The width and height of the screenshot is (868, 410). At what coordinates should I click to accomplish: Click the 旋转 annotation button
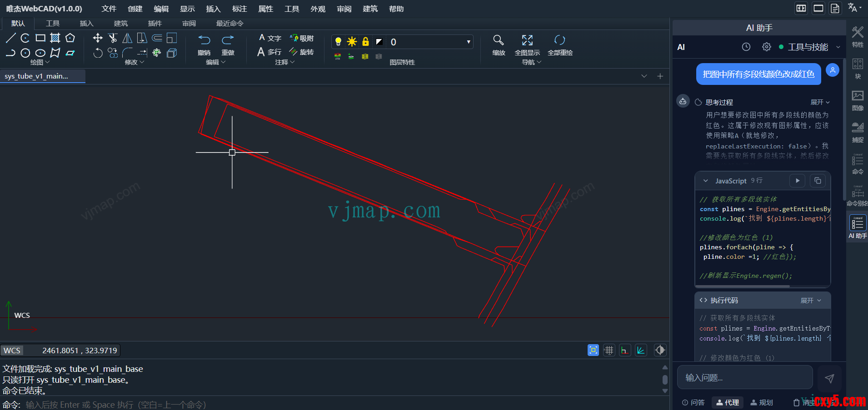coord(302,52)
